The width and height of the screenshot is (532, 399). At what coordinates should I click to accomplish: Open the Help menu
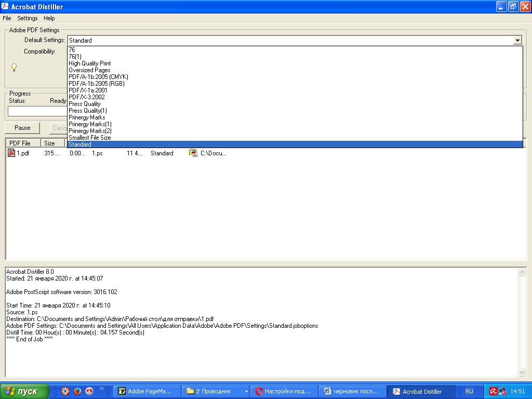49,18
